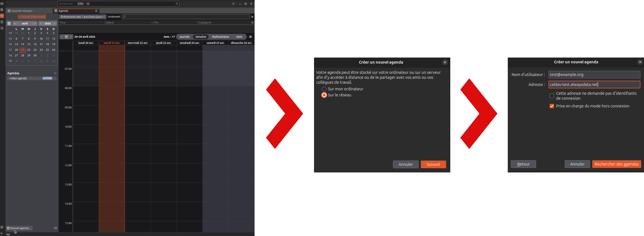Click the Adresse input field

[594, 85]
